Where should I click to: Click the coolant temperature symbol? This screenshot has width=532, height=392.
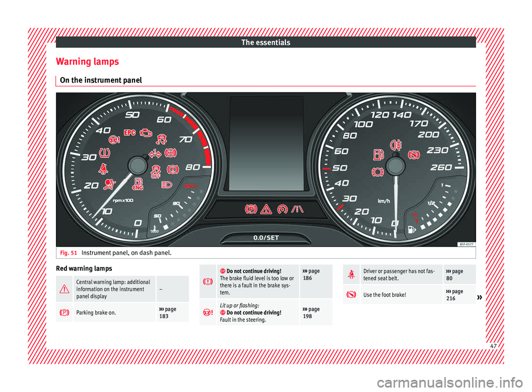[155, 229]
